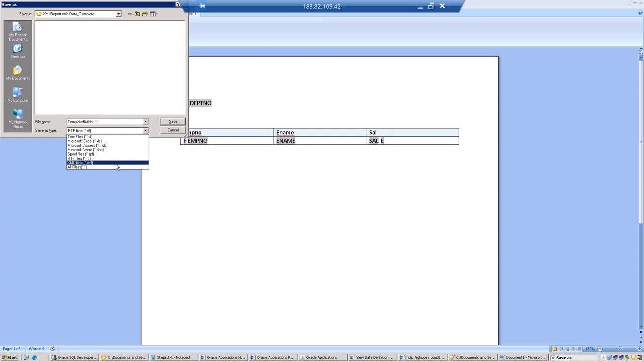Switch to Print Layout view in status bar
This screenshot has width=644, height=362.
[x=554, y=349]
